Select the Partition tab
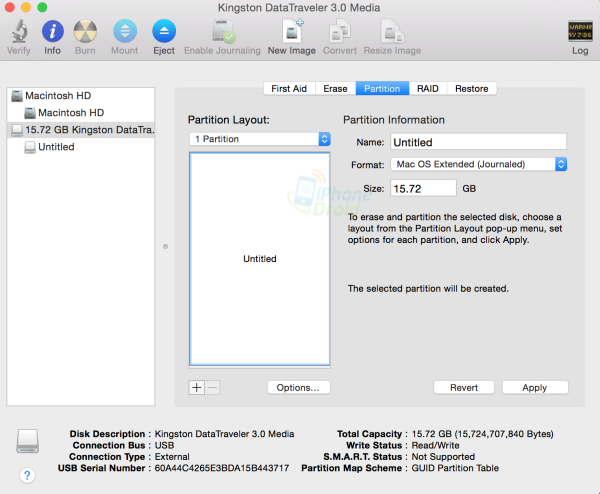The width and height of the screenshot is (600, 494). pyautogui.click(x=382, y=88)
